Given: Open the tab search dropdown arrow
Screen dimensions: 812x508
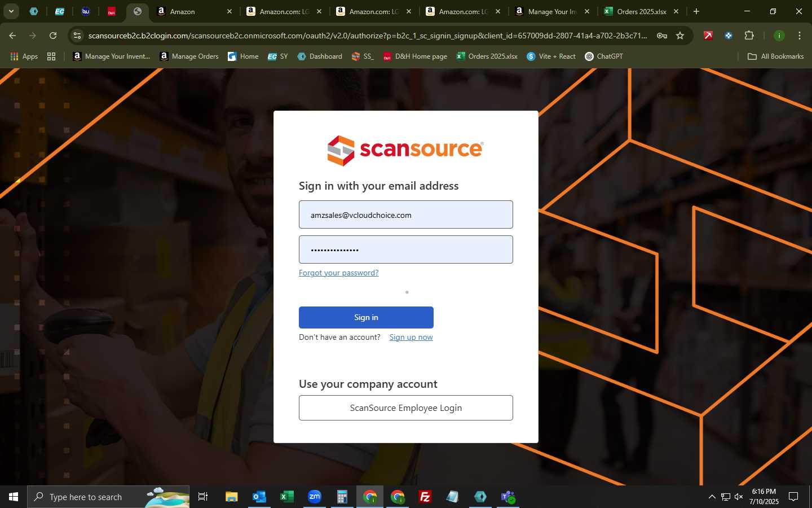Looking at the screenshot, I should pos(11,11).
